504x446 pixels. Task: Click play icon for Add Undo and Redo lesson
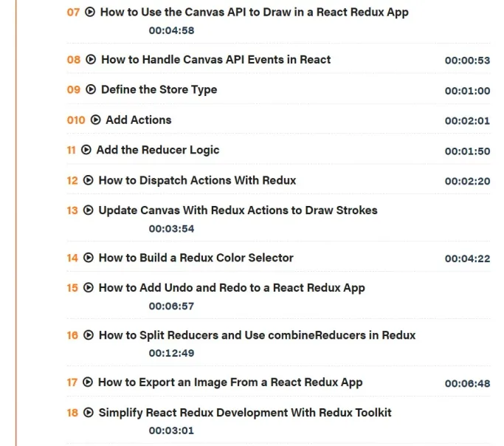pyautogui.click(x=89, y=288)
